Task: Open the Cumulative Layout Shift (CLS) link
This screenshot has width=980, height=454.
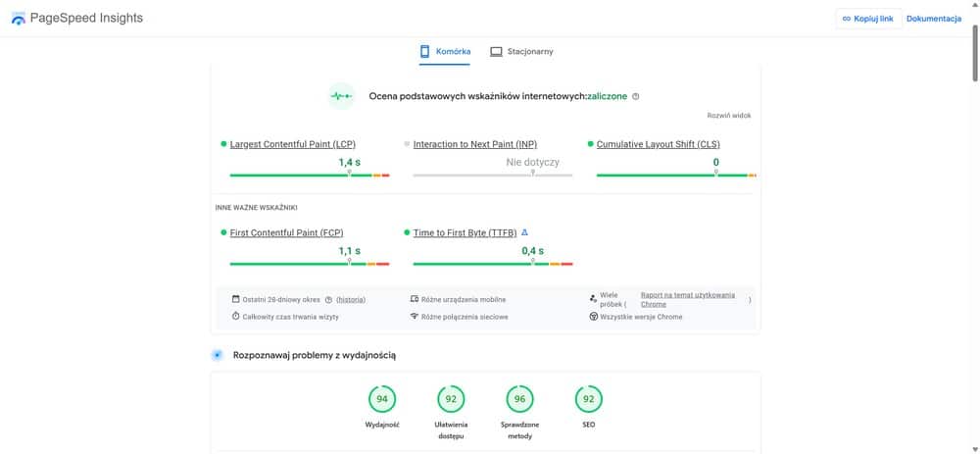Action: [659, 144]
